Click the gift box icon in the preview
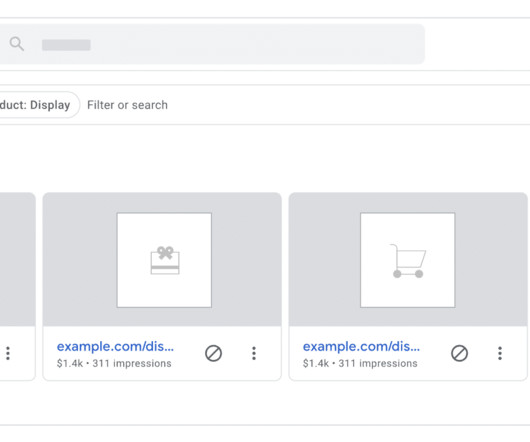The height and width of the screenshot is (442, 530). point(165,260)
